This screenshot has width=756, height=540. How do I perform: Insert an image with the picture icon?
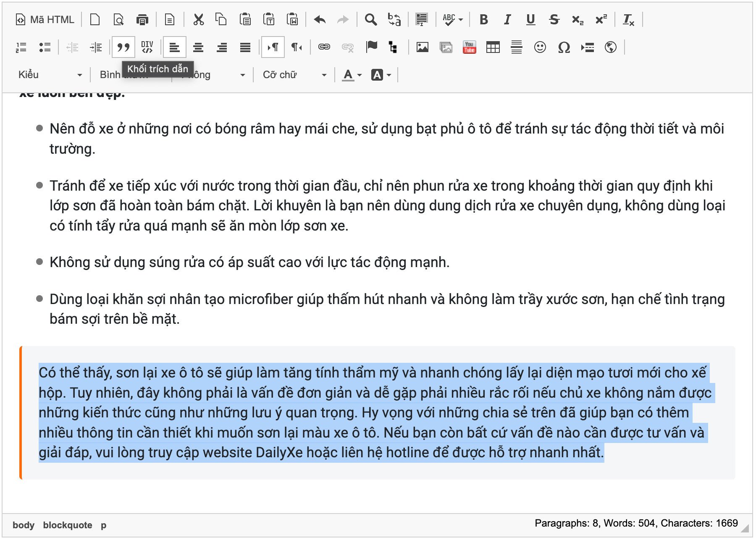(x=422, y=47)
